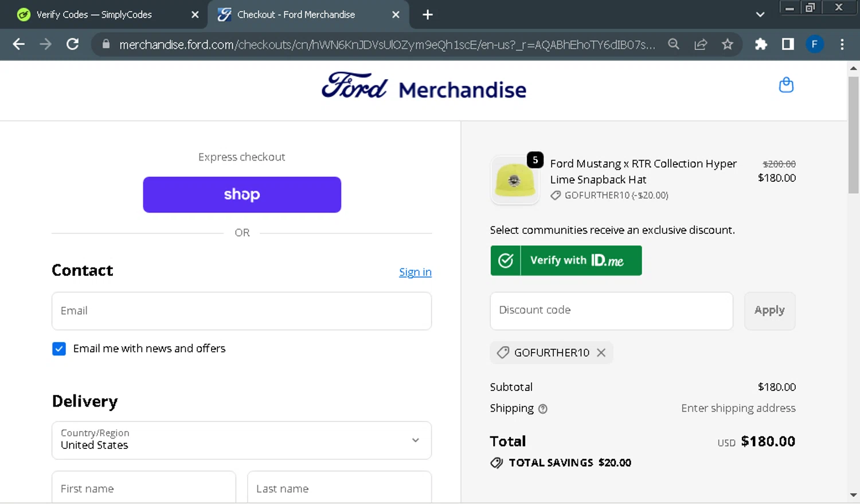Toggle the browser side panel icon
The image size is (860, 504).
click(788, 44)
